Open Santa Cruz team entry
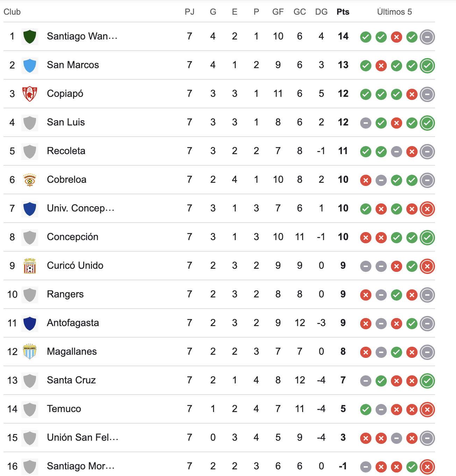The height and width of the screenshot is (476, 456). pos(71,380)
